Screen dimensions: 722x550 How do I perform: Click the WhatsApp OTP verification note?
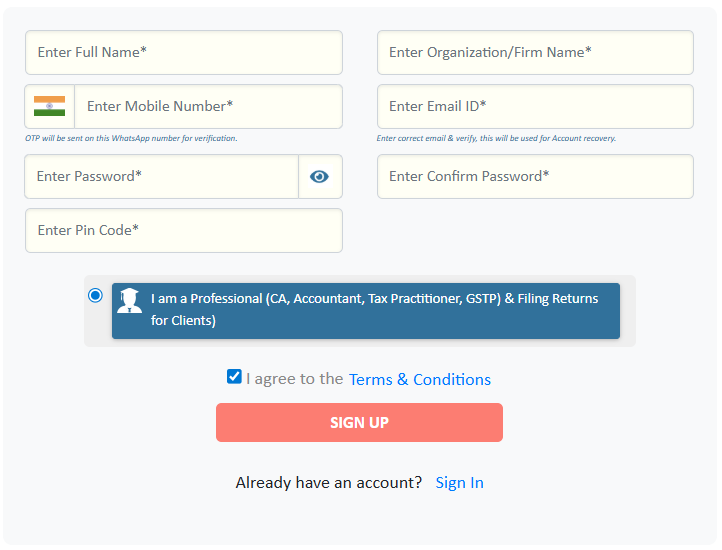pos(131,138)
